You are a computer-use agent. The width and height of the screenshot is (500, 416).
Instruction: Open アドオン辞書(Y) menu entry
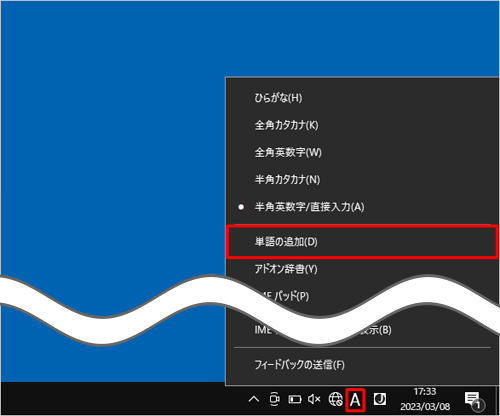point(362,269)
